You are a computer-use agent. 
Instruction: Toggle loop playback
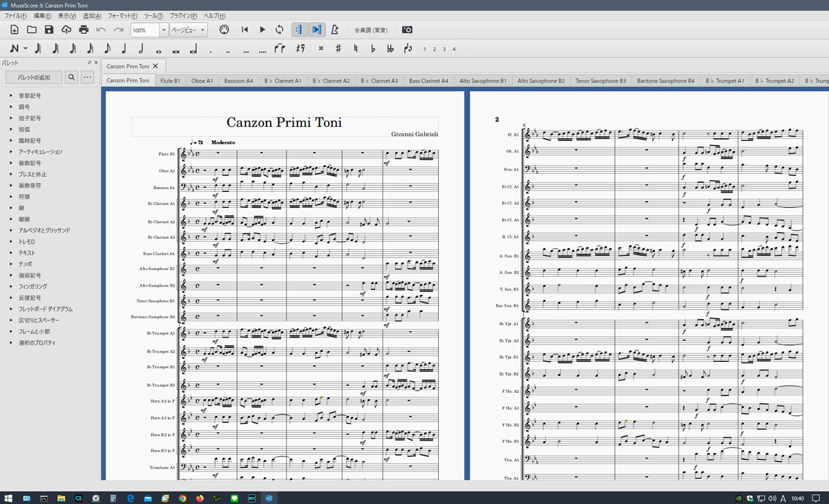pyautogui.click(x=280, y=30)
